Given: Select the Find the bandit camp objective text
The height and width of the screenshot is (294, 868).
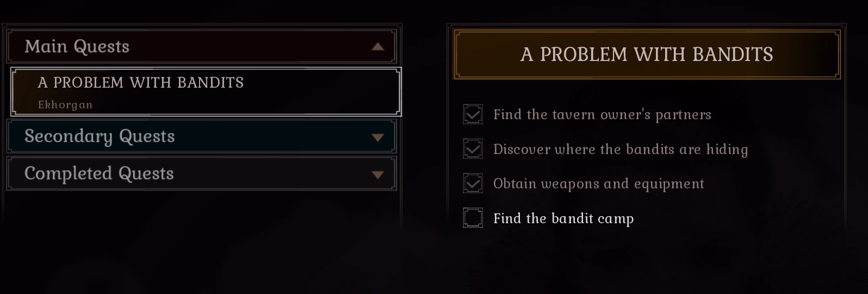Looking at the screenshot, I should point(563,218).
